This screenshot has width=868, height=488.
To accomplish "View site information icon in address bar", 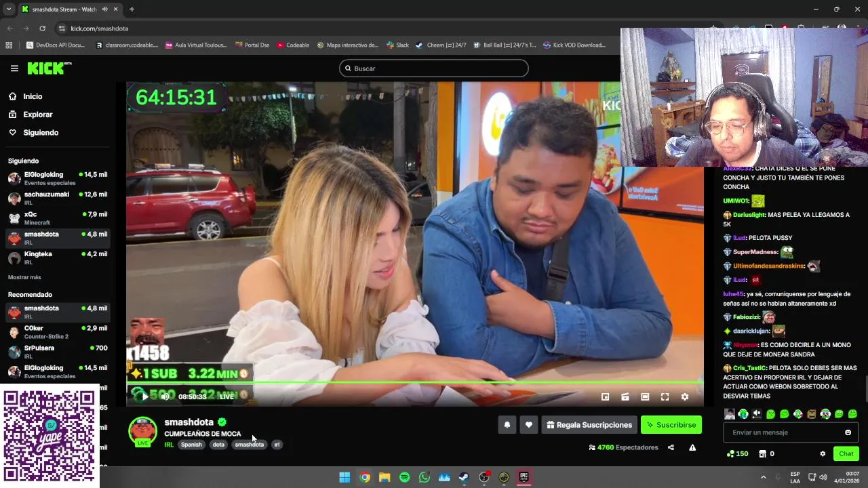I will pos(62,28).
